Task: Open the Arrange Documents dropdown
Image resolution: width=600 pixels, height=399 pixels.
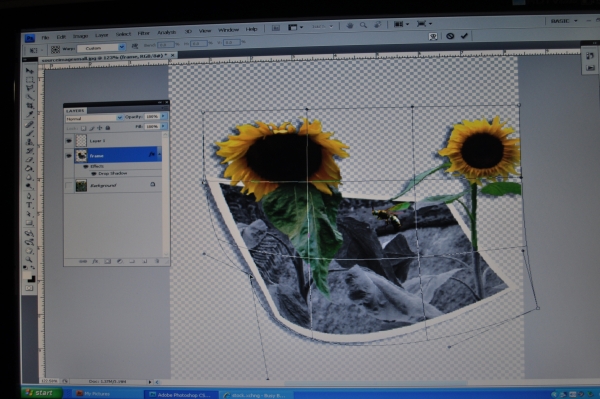Action: click(x=401, y=24)
